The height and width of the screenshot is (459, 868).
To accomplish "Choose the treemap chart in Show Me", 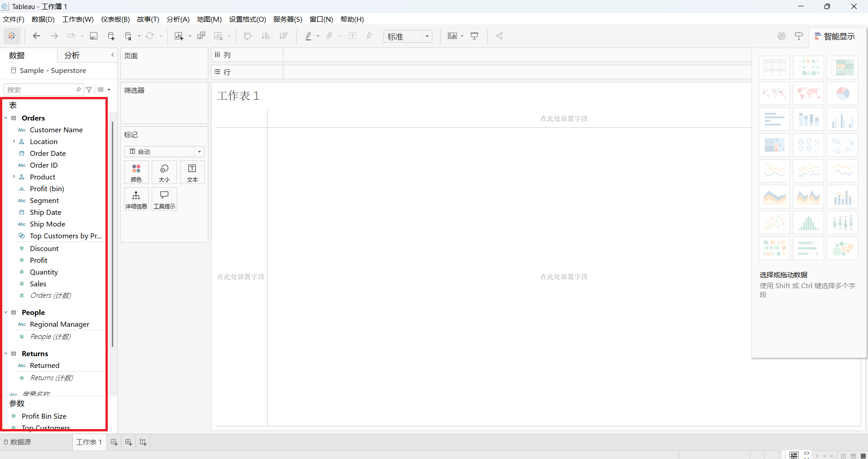I will 774,145.
